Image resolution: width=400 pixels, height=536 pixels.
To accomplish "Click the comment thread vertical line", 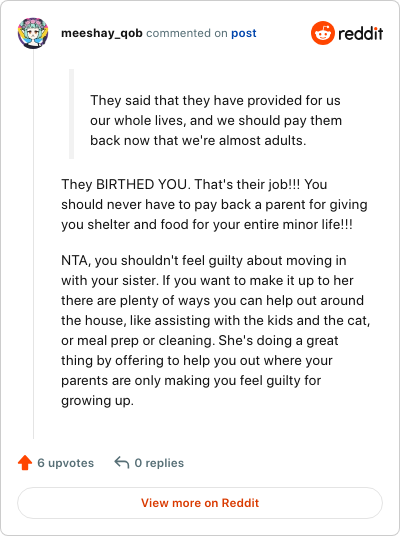I will point(34,244).
